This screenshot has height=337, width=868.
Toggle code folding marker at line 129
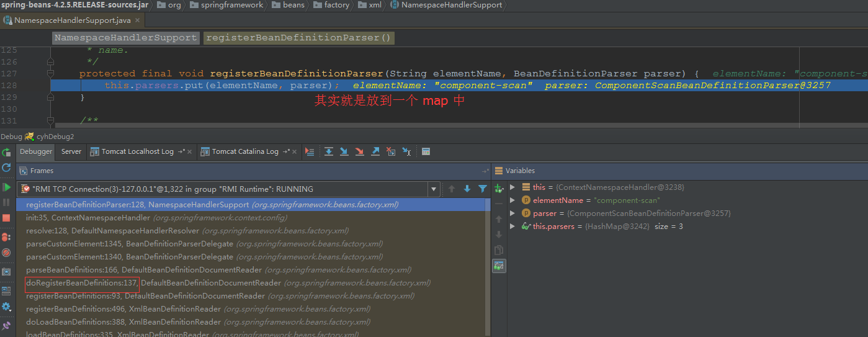[50, 97]
